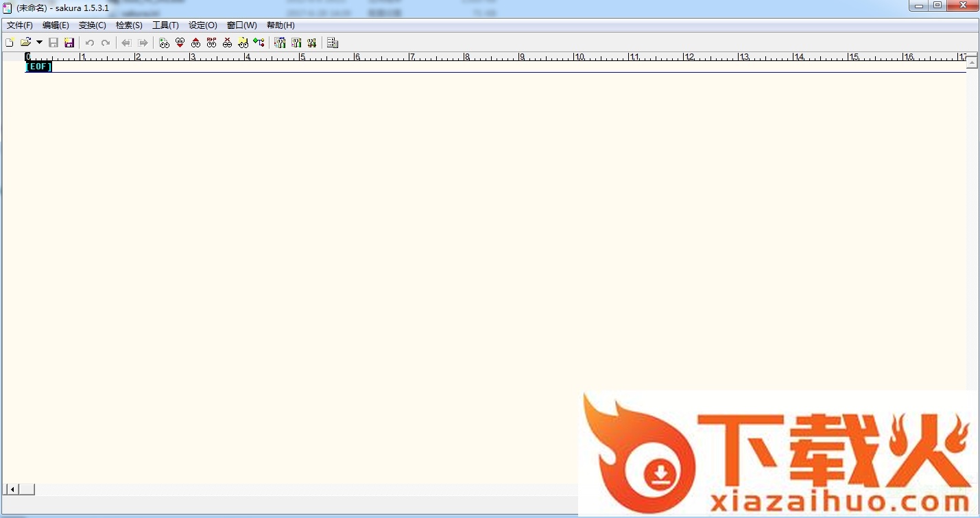Open the 编辑(E) menu
Screen dimensions: 980x518
point(56,25)
